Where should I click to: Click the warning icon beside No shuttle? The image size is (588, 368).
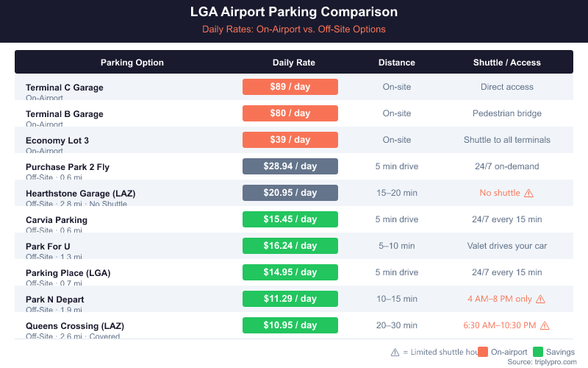pos(527,193)
